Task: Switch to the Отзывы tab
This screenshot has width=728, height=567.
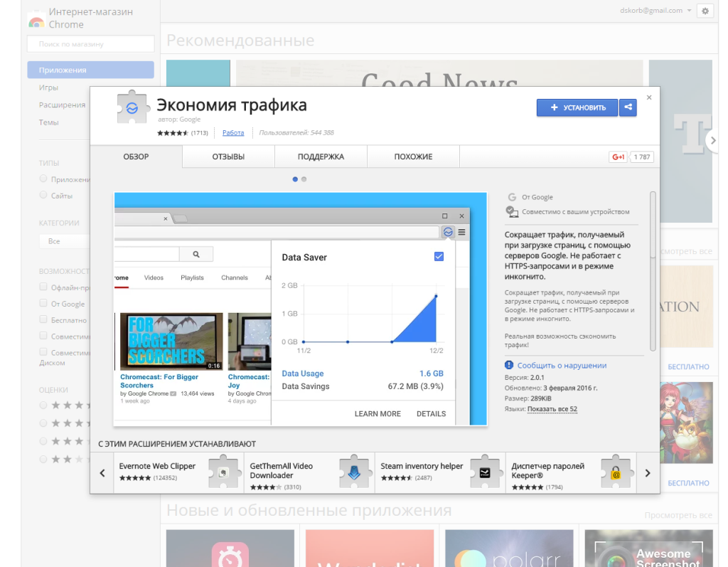Action: [228, 157]
